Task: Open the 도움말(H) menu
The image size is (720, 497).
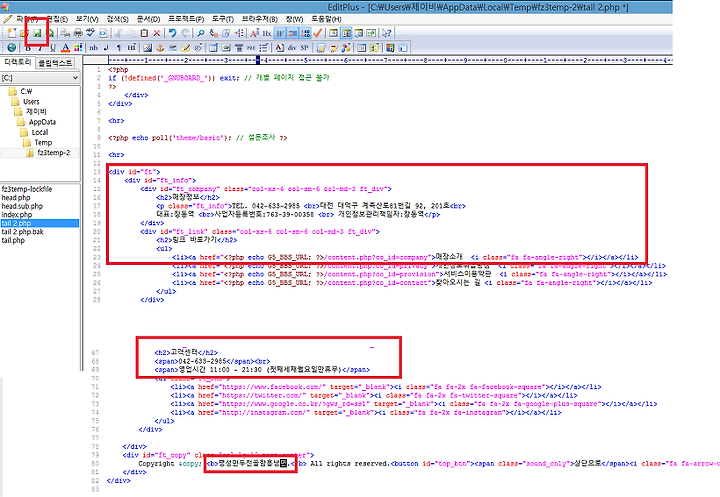Action: click(x=326, y=19)
